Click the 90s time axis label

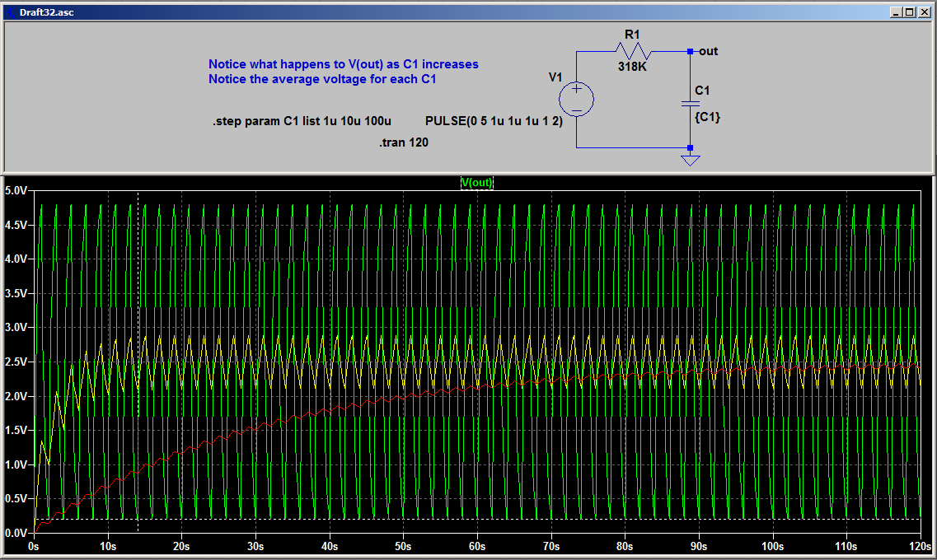(x=699, y=546)
